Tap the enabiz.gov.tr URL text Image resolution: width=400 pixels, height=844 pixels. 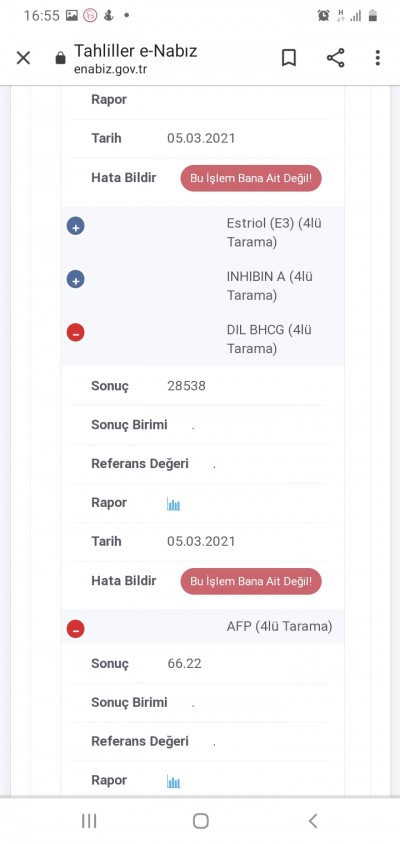[x=110, y=69]
